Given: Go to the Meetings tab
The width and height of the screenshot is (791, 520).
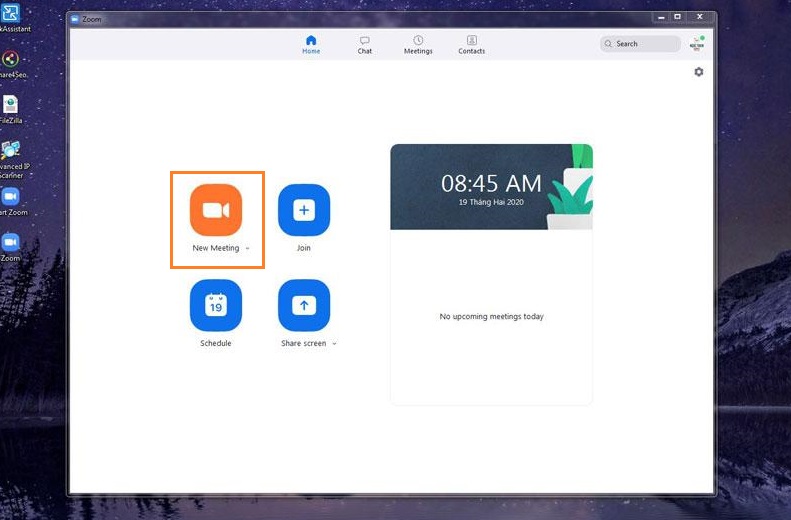Looking at the screenshot, I should tap(418, 44).
